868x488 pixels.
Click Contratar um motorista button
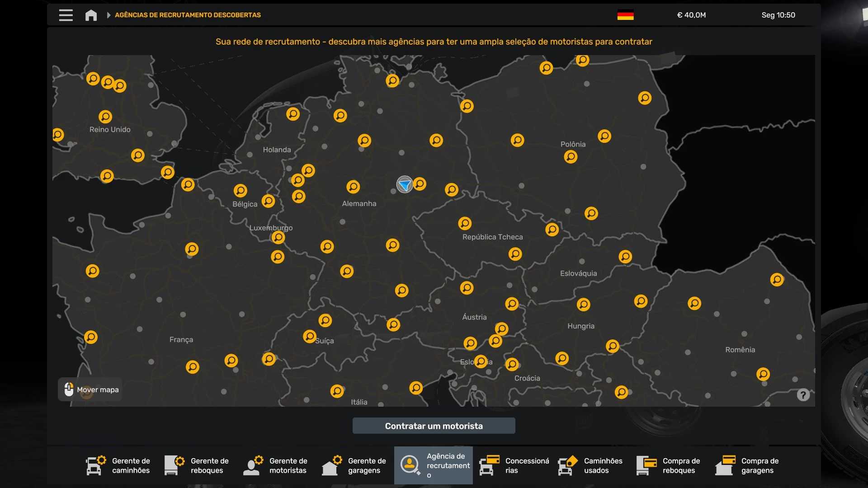(434, 426)
